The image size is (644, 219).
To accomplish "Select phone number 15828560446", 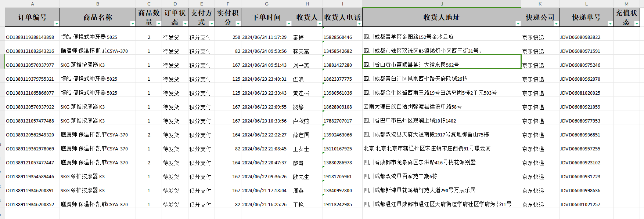I will pyautogui.click(x=338, y=37).
